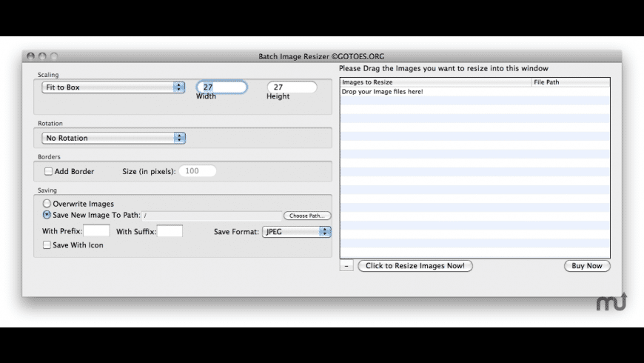
Task: Select the Overwrite Images radio button
Action: pos(47,204)
